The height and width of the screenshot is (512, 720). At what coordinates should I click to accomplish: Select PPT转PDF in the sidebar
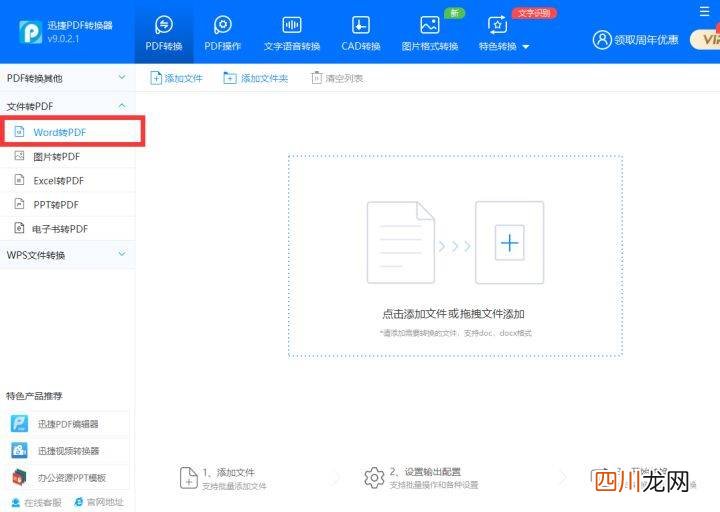coord(68,204)
